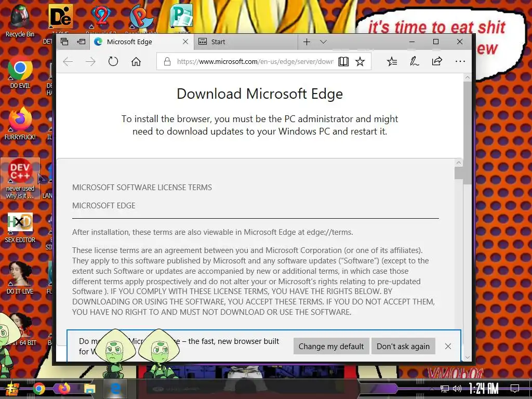Open the volume tray icon
This screenshot has width=532, height=399.
pyautogui.click(x=457, y=389)
